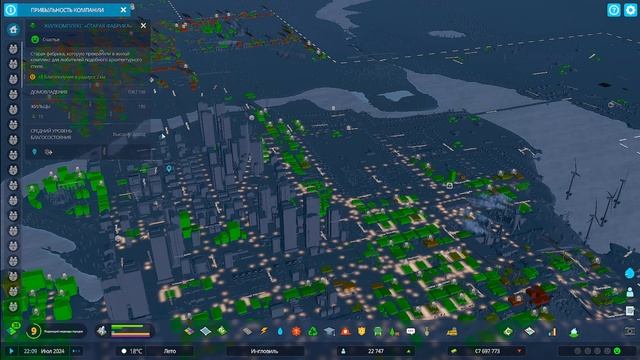640x360 pixels.
Task: Open the city statistics chart icon
Action: [553, 331]
